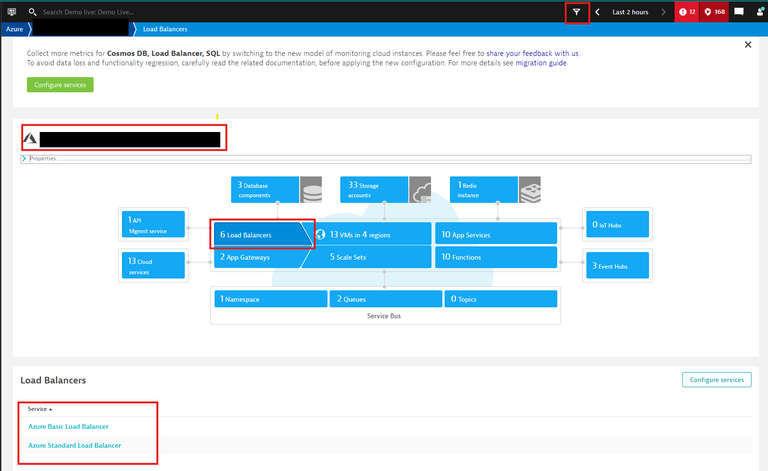The width and height of the screenshot is (768, 471).
Task: Click the red problems badge showing 12
Action: click(x=686, y=12)
